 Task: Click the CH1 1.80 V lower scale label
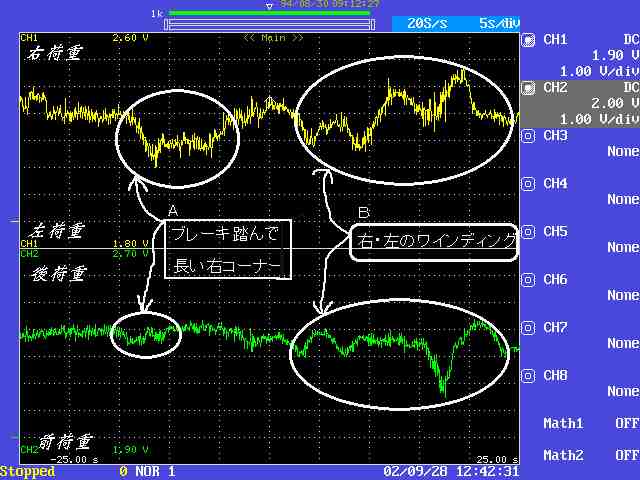tap(131, 244)
